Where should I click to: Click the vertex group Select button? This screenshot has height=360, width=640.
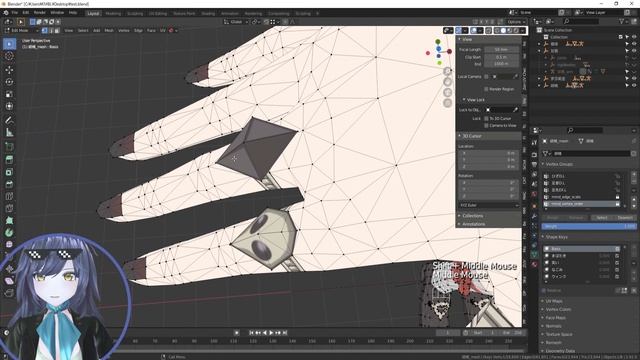point(602,218)
